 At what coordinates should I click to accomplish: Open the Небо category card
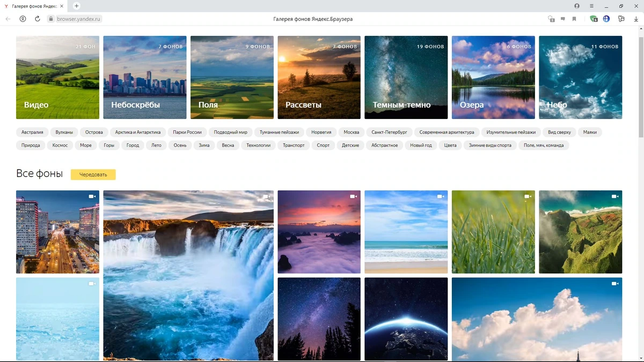tap(580, 77)
